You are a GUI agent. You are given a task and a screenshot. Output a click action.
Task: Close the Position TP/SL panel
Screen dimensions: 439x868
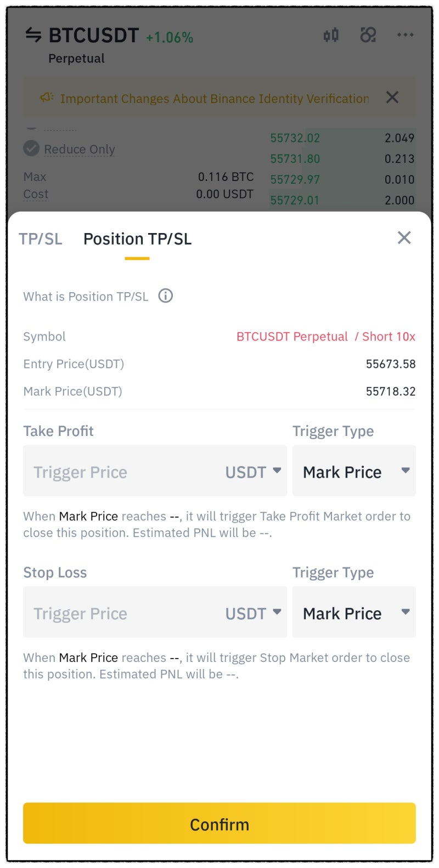coord(404,237)
